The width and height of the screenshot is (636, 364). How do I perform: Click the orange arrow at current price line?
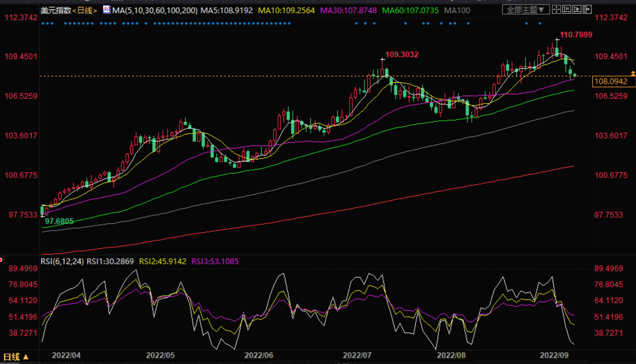click(633, 74)
